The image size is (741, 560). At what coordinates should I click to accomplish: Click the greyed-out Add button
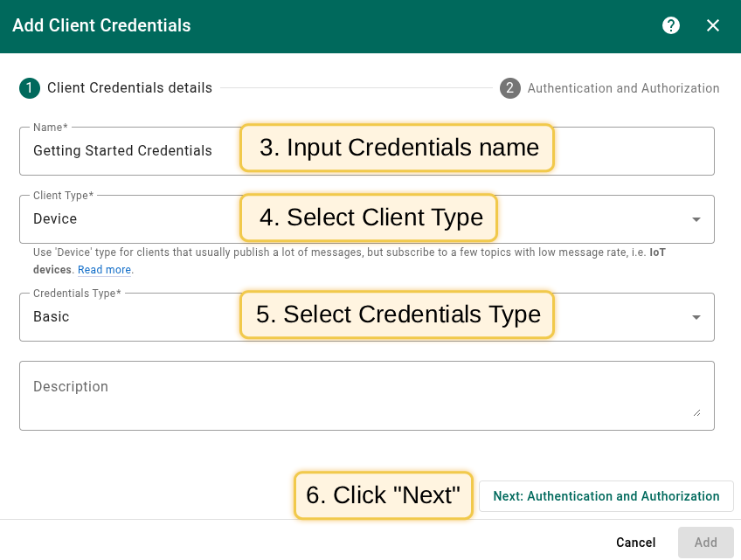point(705,543)
